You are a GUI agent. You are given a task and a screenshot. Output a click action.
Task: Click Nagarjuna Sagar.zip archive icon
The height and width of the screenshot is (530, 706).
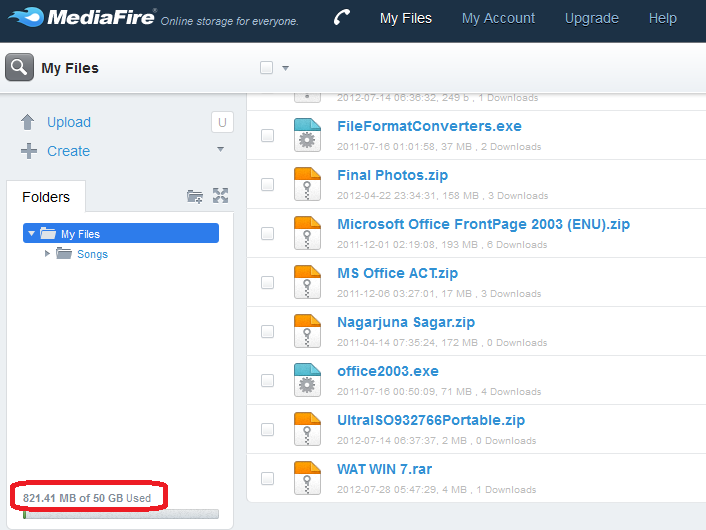tap(308, 331)
